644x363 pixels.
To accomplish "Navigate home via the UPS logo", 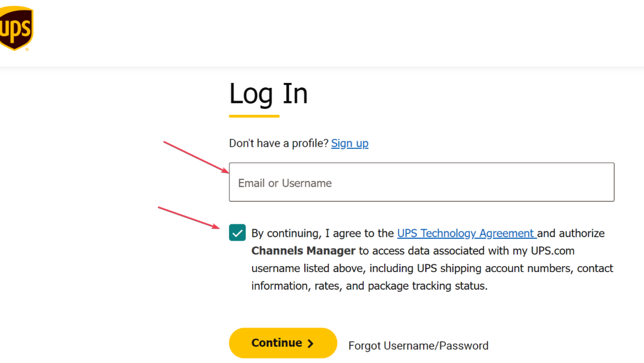I will pyautogui.click(x=15, y=27).
